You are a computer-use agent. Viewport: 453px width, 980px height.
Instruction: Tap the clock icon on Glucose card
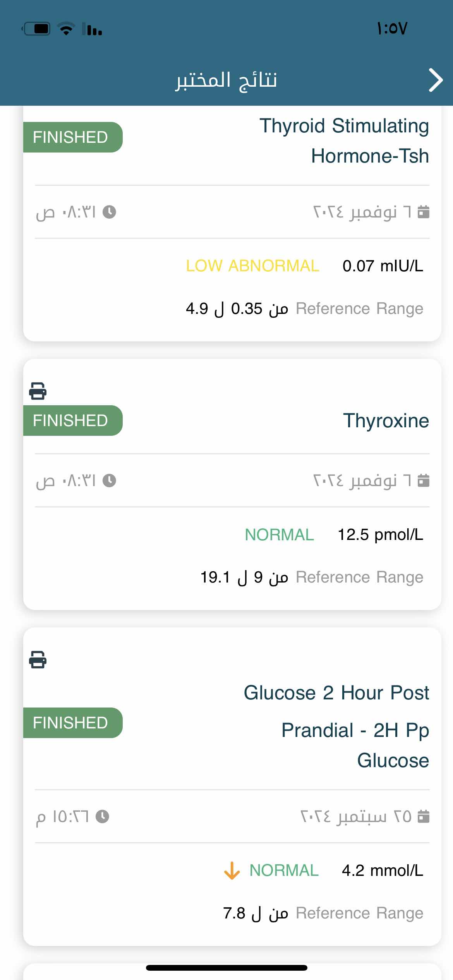coord(102,817)
